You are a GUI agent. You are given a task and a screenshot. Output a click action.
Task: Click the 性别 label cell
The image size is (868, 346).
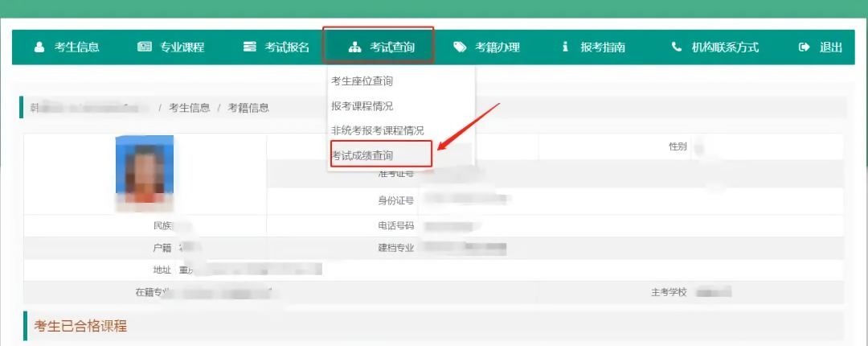click(x=678, y=147)
